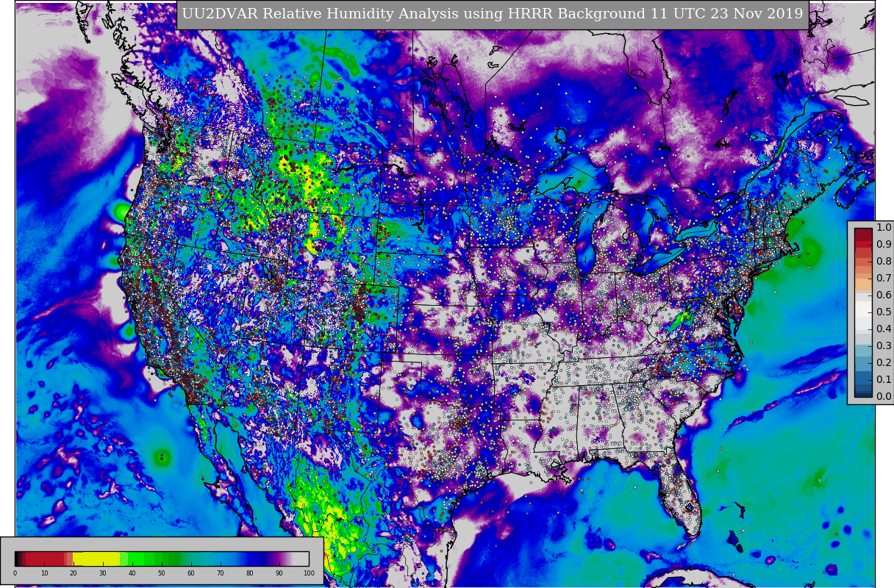Click the map title mentioning UU2DVAR Relative Humidity
Screen dimensions: 894x588
(492, 14)
